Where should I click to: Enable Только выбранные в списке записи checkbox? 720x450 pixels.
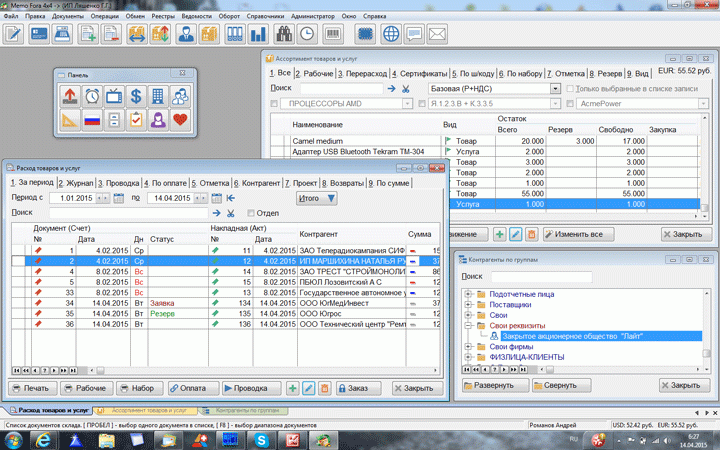pos(570,89)
